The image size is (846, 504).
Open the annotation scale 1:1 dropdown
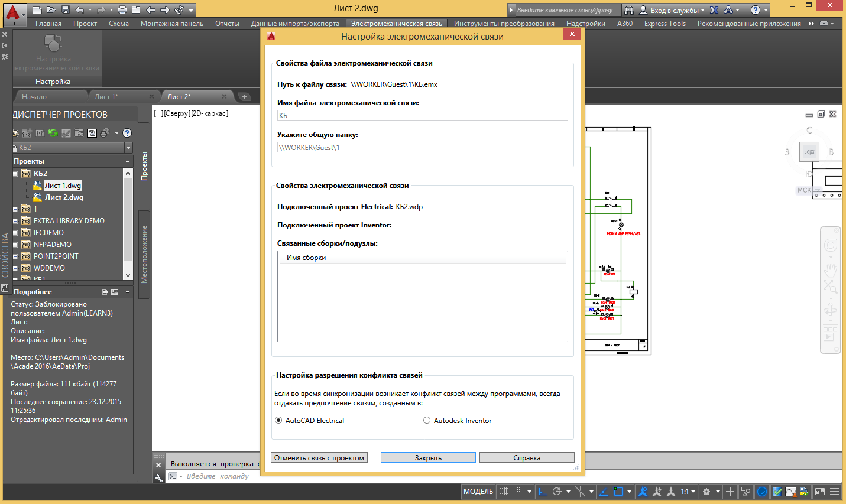click(x=688, y=492)
